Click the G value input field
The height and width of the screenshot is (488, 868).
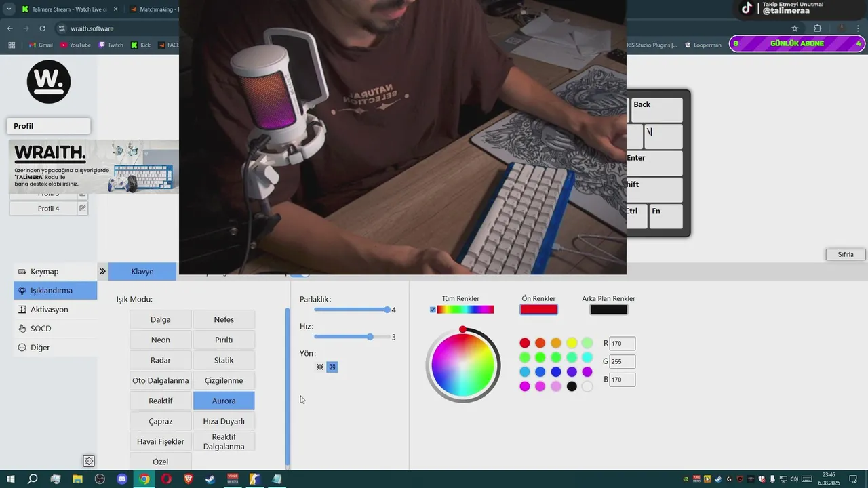pyautogui.click(x=622, y=362)
